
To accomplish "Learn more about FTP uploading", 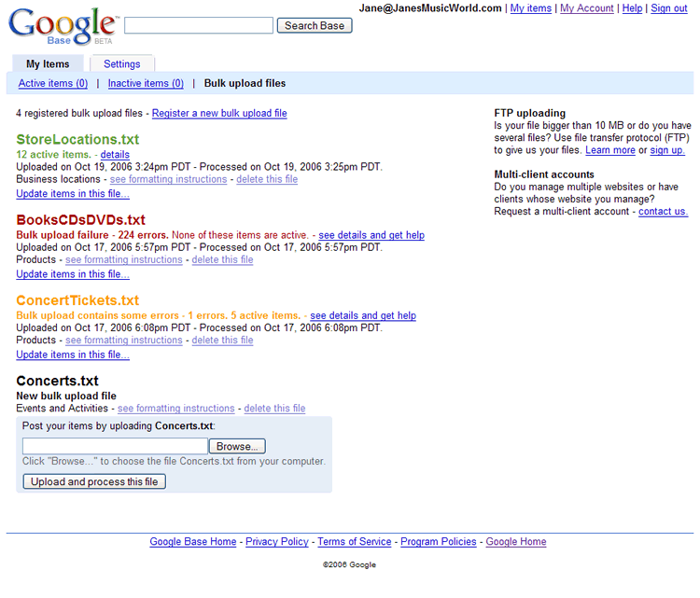I will (x=610, y=150).
